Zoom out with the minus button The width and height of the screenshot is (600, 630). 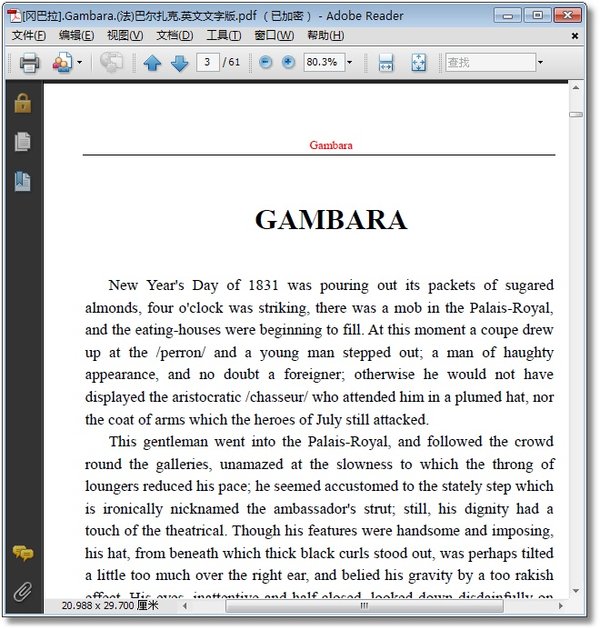coord(265,62)
